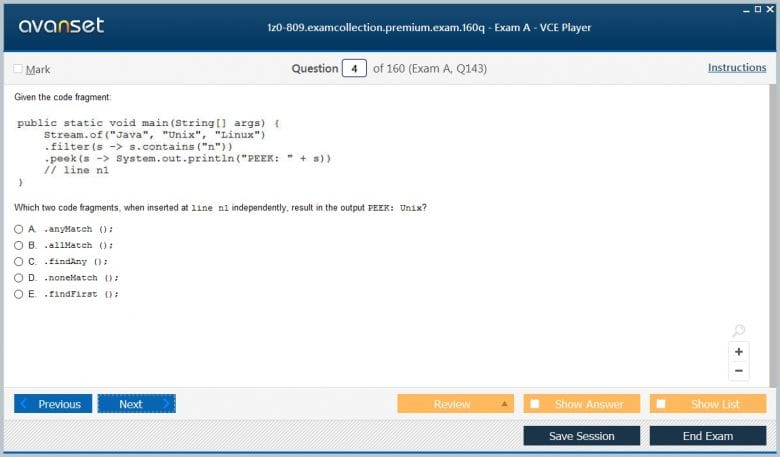The height and width of the screenshot is (457, 780).
Task: Enable the Show Answer checkbox
Action: click(x=535, y=404)
